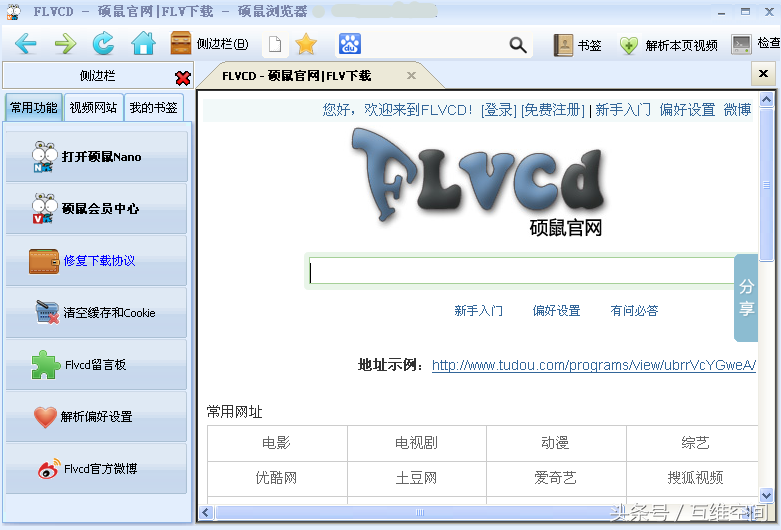The image size is (781, 530).
Task: Open a new blank page icon
Action: point(275,44)
